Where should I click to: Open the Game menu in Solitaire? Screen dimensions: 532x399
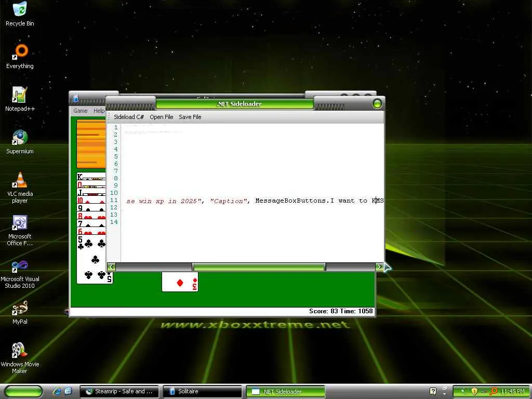81,111
